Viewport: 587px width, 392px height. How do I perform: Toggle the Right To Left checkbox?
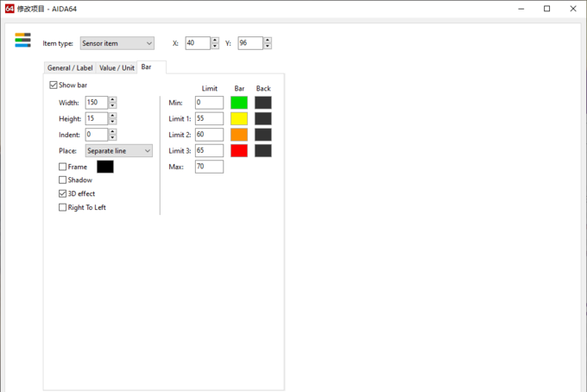[x=63, y=208]
